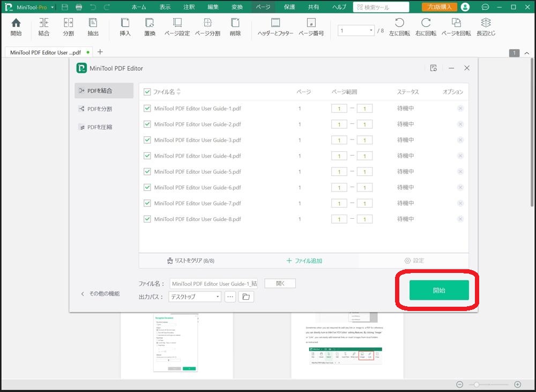
Task: Open ヘッダーとフッター tool
Action: coord(275,27)
